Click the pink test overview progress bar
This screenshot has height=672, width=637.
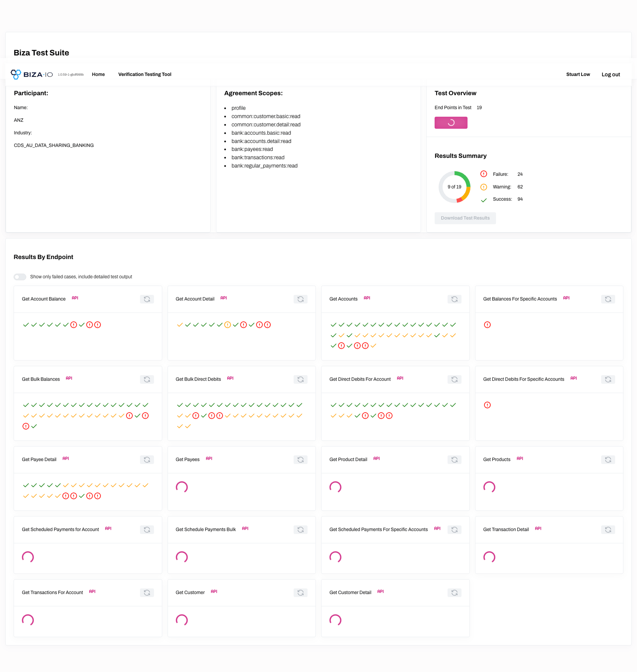pyautogui.click(x=451, y=123)
